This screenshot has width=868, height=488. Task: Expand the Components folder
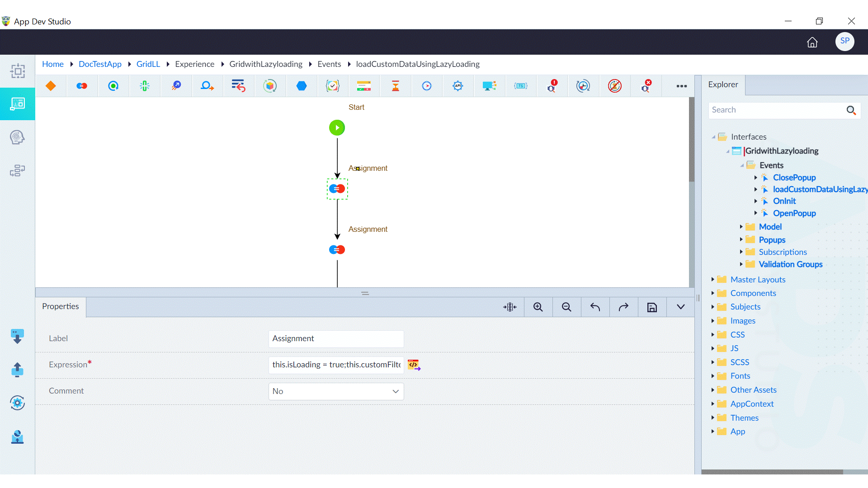pos(713,293)
